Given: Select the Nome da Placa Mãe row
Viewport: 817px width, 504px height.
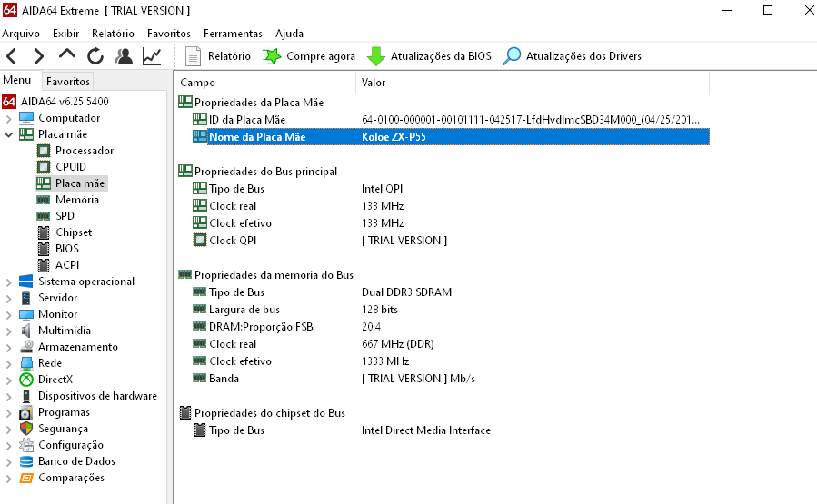Looking at the screenshot, I should pos(451,137).
